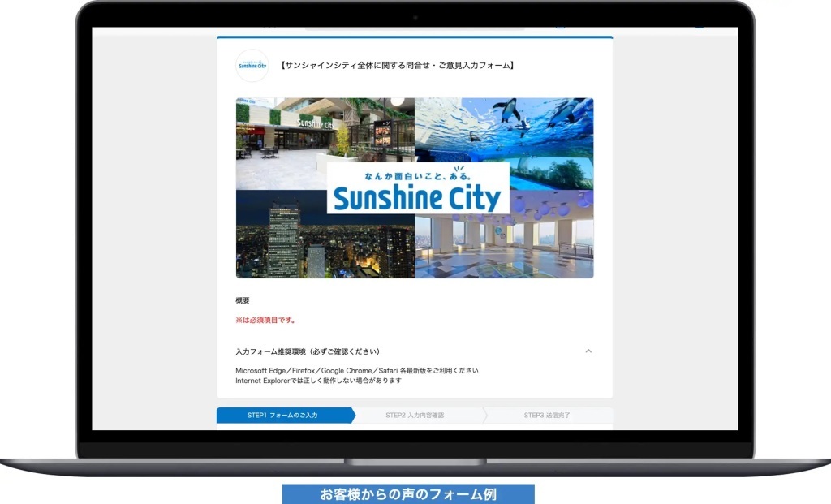Click the round Sunshine City logo icon

252,66
